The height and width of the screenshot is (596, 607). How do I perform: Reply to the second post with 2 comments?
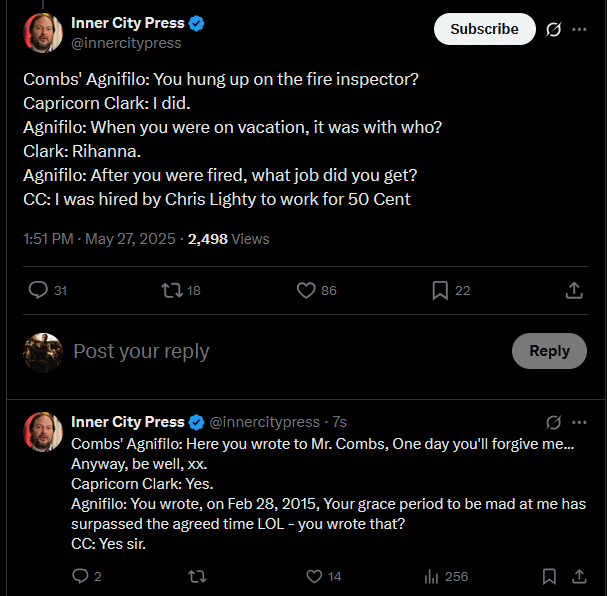87,576
